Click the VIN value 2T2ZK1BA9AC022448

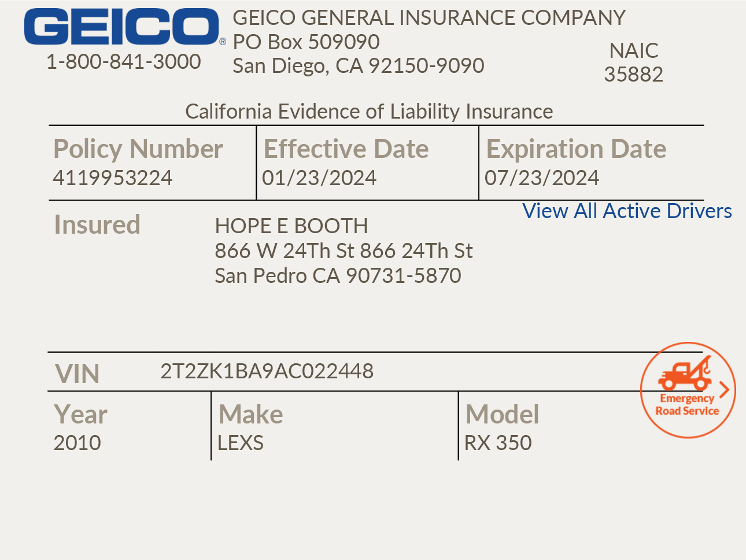click(x=267, y=371)
